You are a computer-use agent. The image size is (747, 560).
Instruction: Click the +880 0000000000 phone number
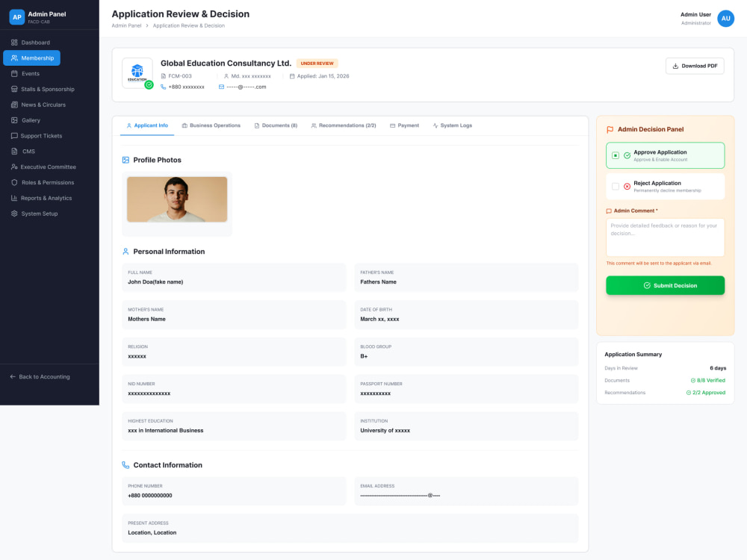(150, 496)
